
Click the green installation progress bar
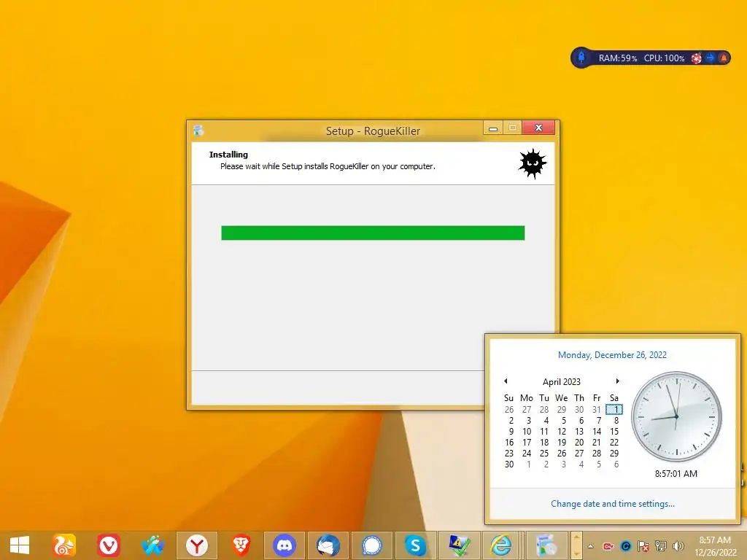(373, 233)
